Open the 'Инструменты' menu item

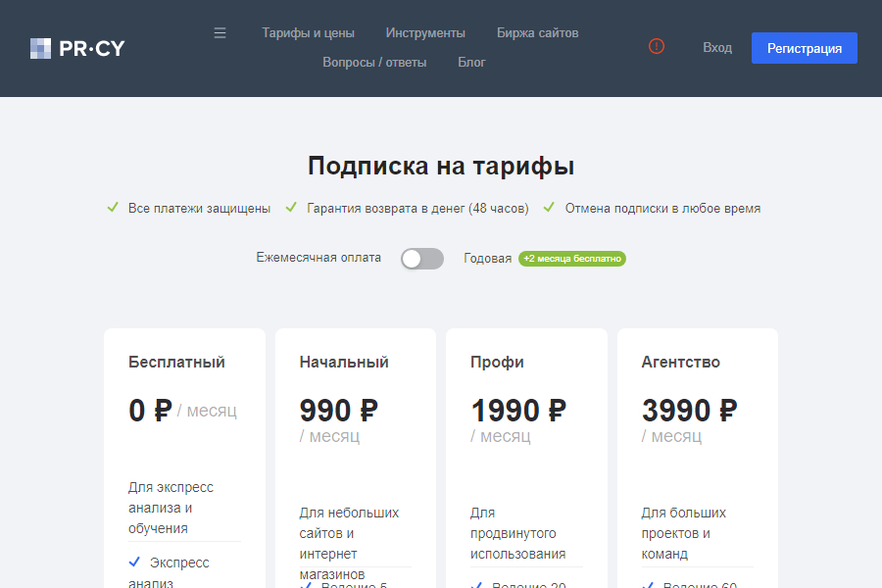pos(425,33)
